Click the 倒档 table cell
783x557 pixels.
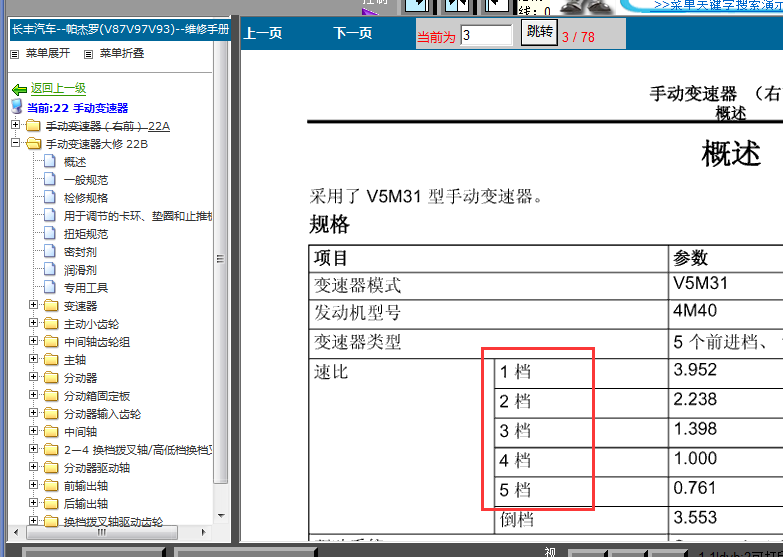click(x=581, y=521)
